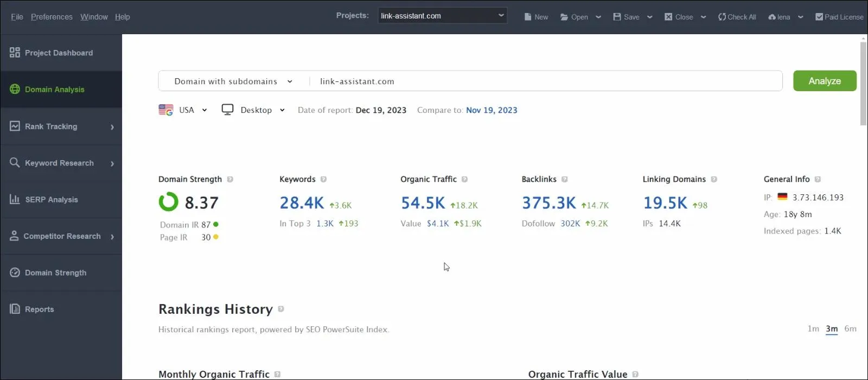The height and width of the screenshot is (380, 868).
Task: Open the Domain with subdomains dropdown
Action: point(233,81)
